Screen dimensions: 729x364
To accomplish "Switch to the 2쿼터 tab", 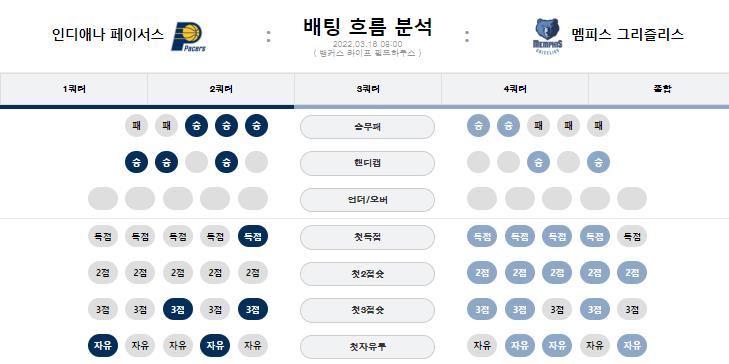I will click(x=221, y=89).
